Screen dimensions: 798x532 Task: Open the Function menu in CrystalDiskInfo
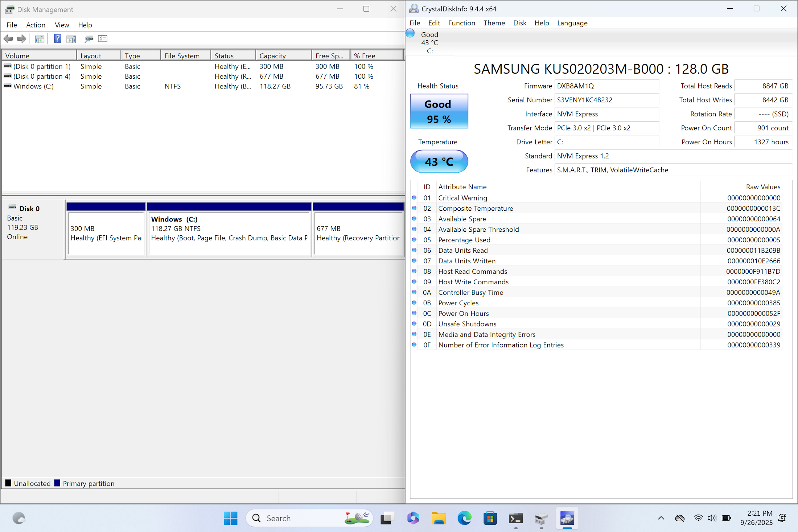point(461,23)
